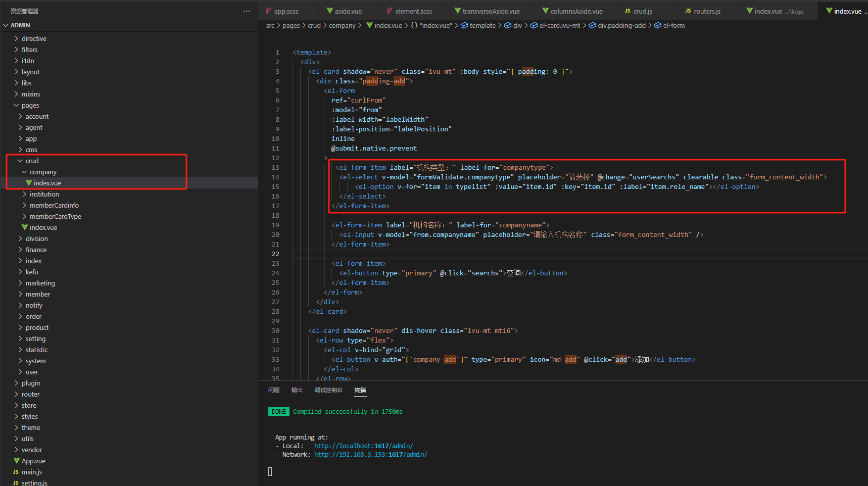Click the el-form symbol icon in breadcrumb
Screen dimensions: 868x486
click(x=658, y=25)
